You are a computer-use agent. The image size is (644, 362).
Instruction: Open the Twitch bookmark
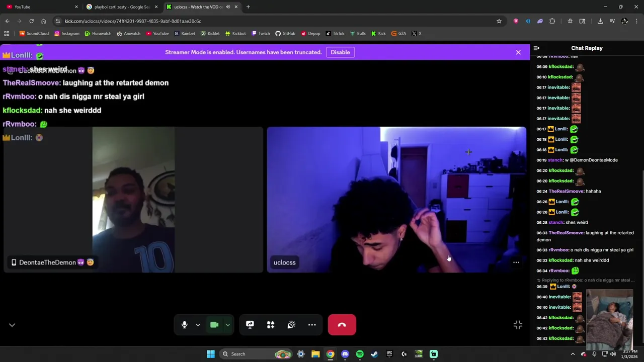click(261, 34)
